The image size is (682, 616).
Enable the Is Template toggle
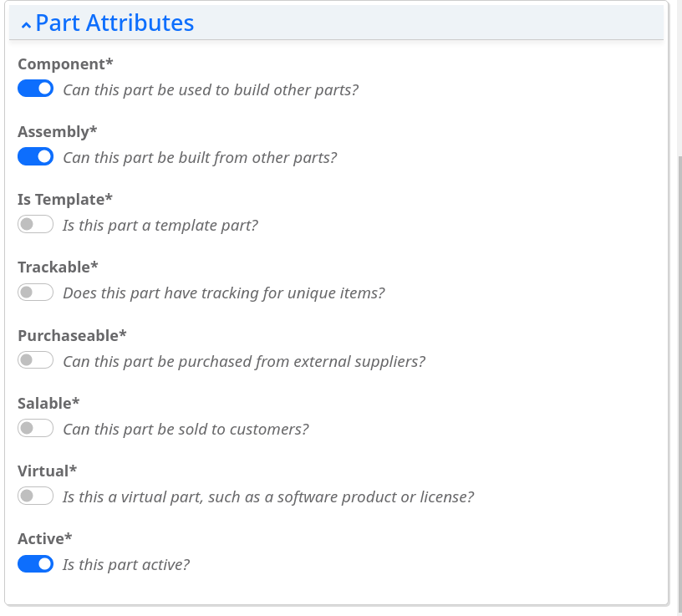tap(35, 223)
